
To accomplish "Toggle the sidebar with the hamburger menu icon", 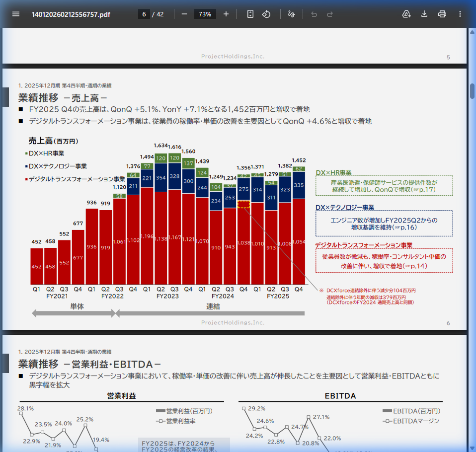I will (16, 14).
